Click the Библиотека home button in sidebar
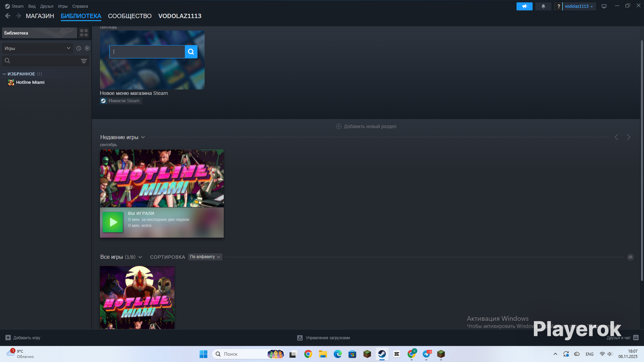Image resolution: width=644 pixels, height=362 pixels. point(39,33)
